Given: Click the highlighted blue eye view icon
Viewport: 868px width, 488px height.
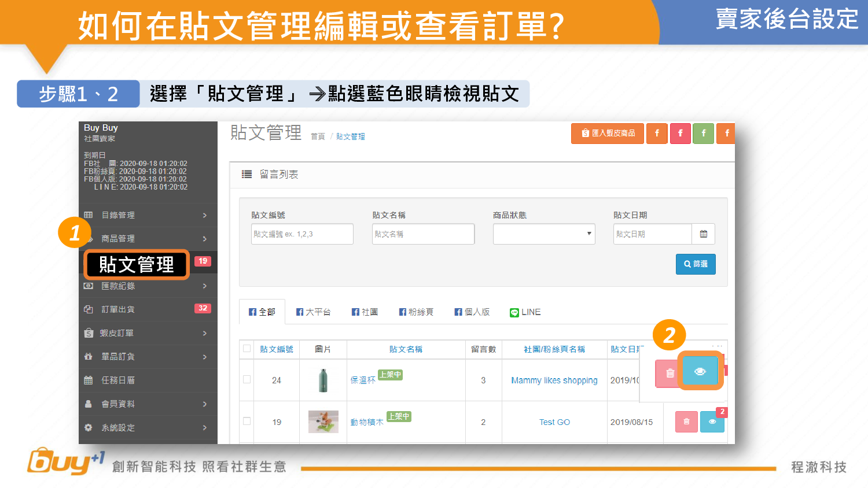Looking at the screenshot, I should pos(700,371).
